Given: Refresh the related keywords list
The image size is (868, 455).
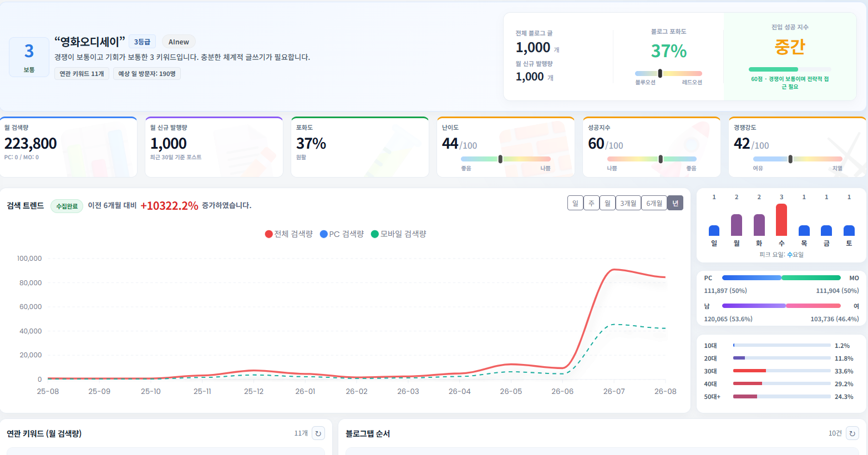Looking at the screenshot, I should (x=318, y=433).
